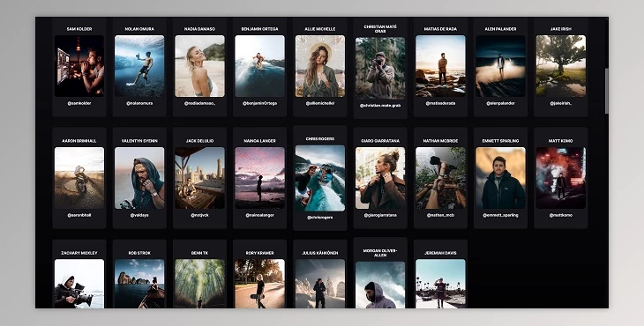The image size is (644, 326).
Task: Select Jake Irish's tree photo
Action: point(561,66)
